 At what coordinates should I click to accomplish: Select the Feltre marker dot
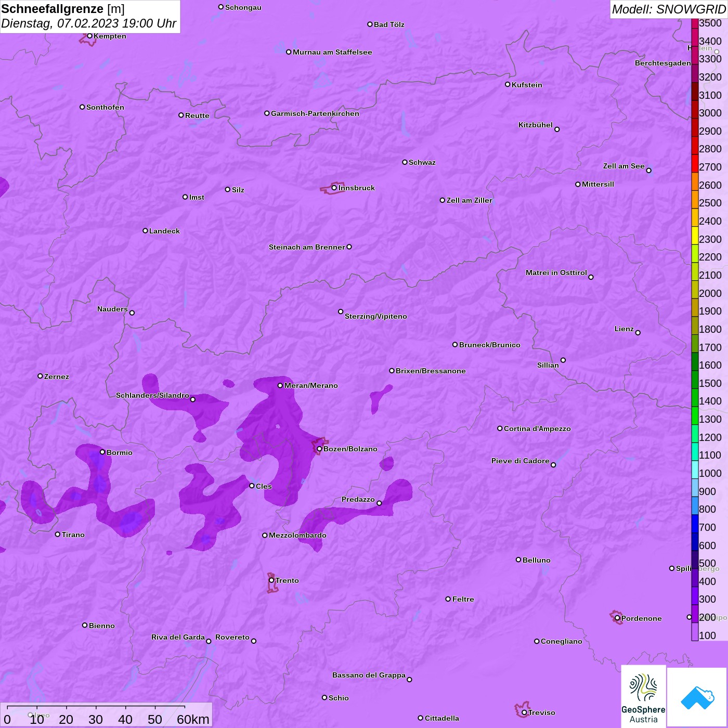click(x=448, y=599)
